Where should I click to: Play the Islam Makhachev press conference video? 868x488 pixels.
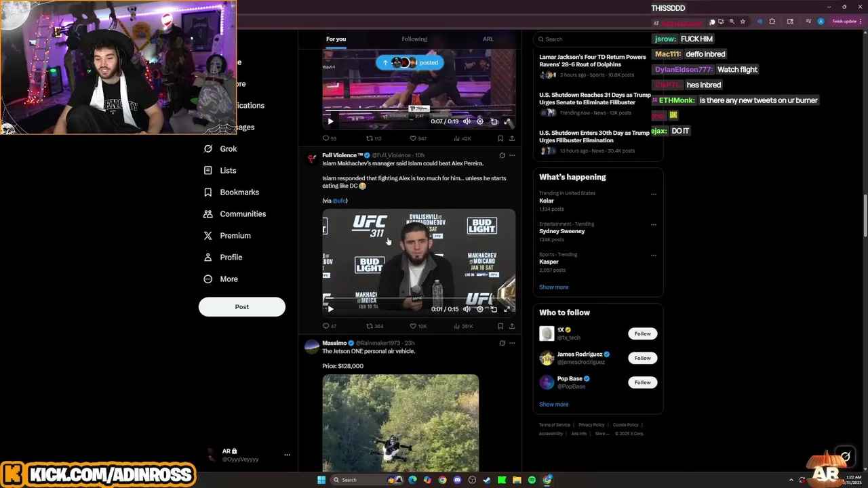click(330, 309)
